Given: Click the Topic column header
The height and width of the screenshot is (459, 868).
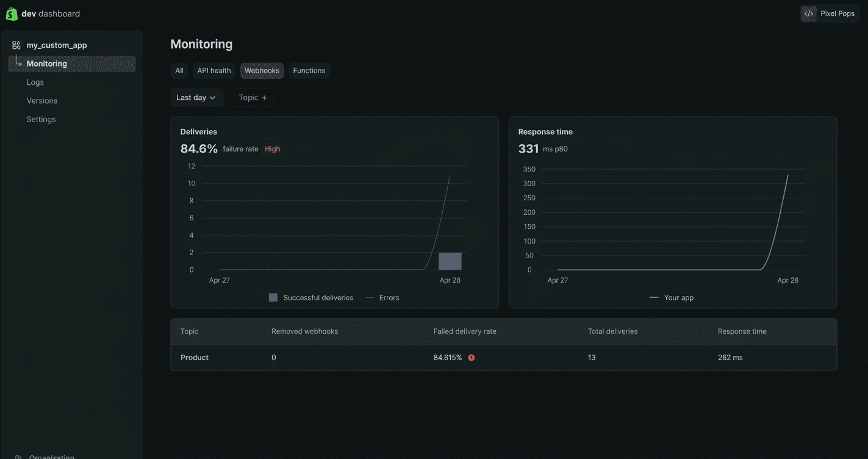Looking at the screenshot, I should [190, 331].
